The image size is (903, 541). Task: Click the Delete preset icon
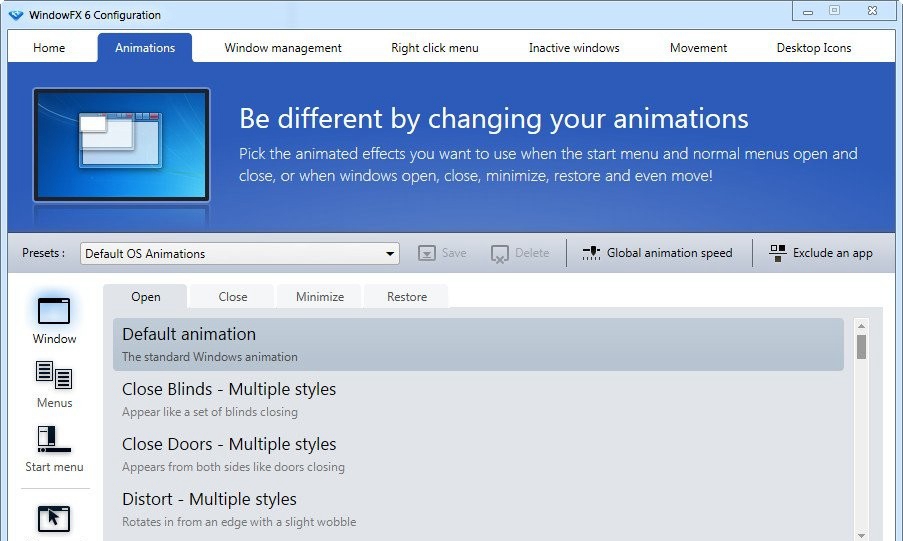click(x=499, y=254)
